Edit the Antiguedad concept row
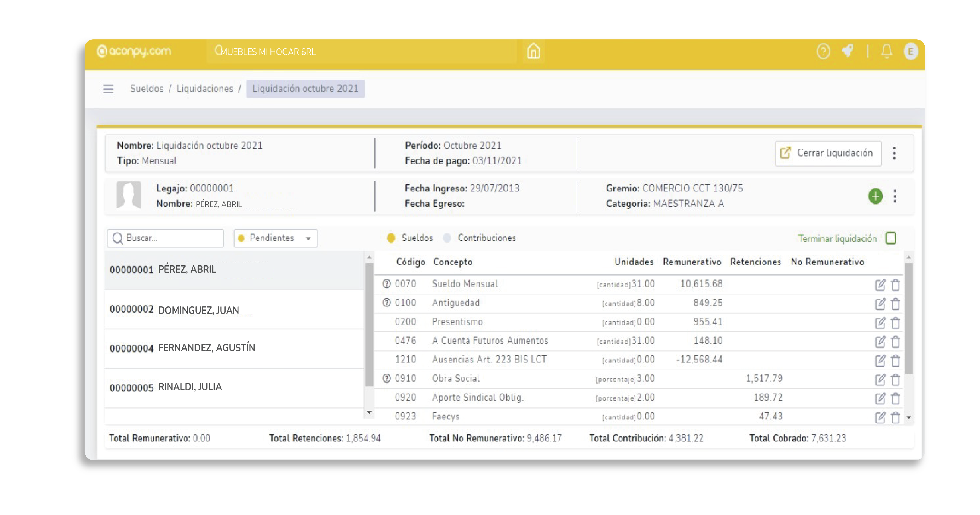Viewport: 980px width, 515px height. [x=880, y=304]
